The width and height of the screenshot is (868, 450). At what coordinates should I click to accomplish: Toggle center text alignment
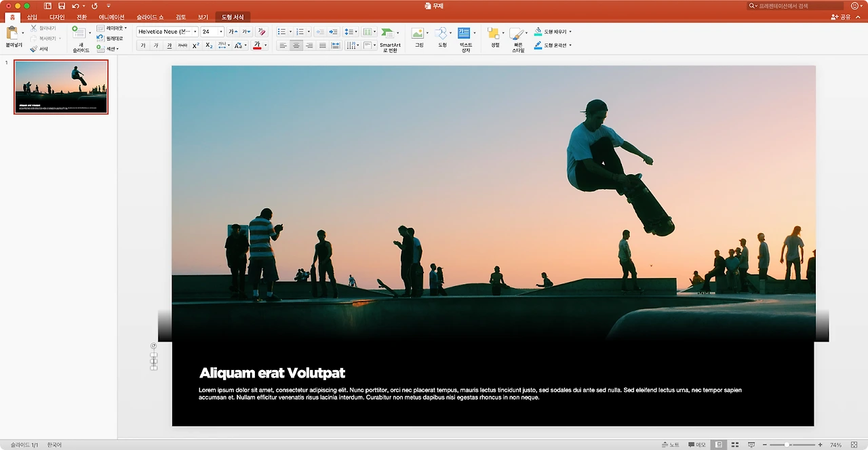pyautogui.click(x=296, y=45)
